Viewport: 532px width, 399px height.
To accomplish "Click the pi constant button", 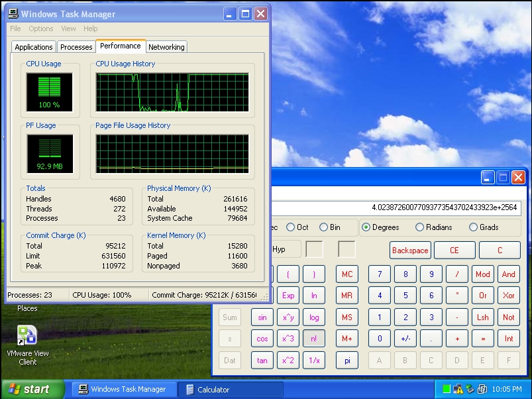I will [x=347, y=361].
